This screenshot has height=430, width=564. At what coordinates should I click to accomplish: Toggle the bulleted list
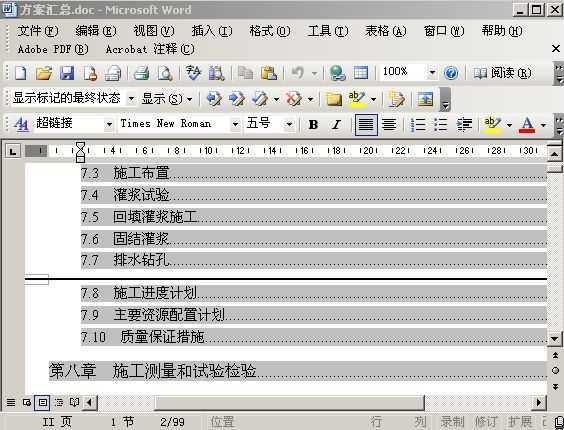pos(441,125)
